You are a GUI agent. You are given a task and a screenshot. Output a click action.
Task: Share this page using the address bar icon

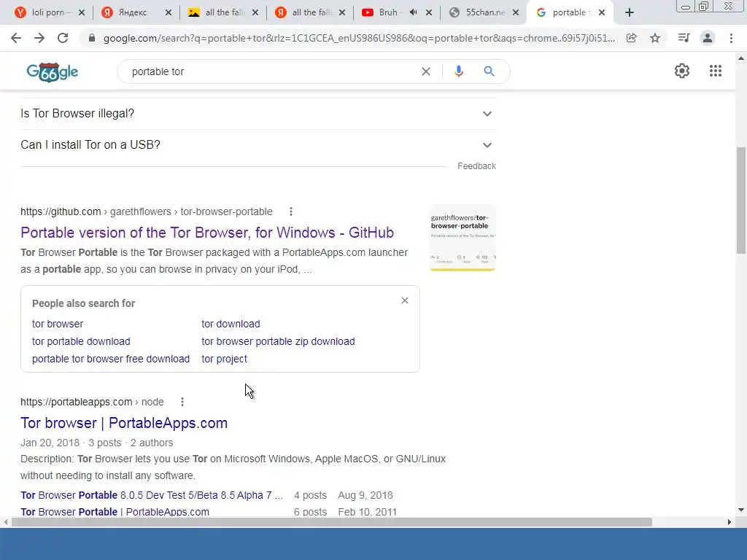click(x=631, y=38)
